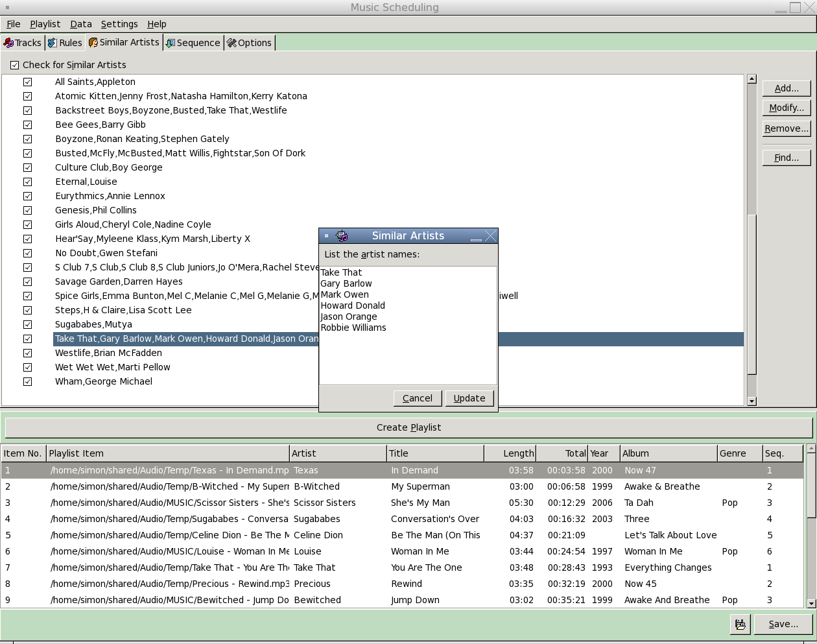Viewport: 817px width, 644px height.
Task: Sort by the Genre column header
Action: click(x=740, y=453)
